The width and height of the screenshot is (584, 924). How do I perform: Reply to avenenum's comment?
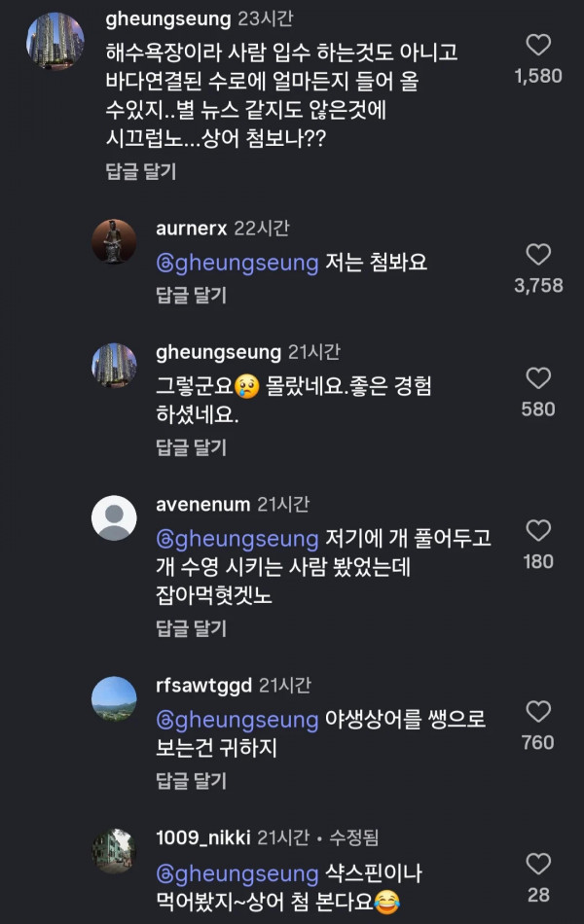coord(191,628)
